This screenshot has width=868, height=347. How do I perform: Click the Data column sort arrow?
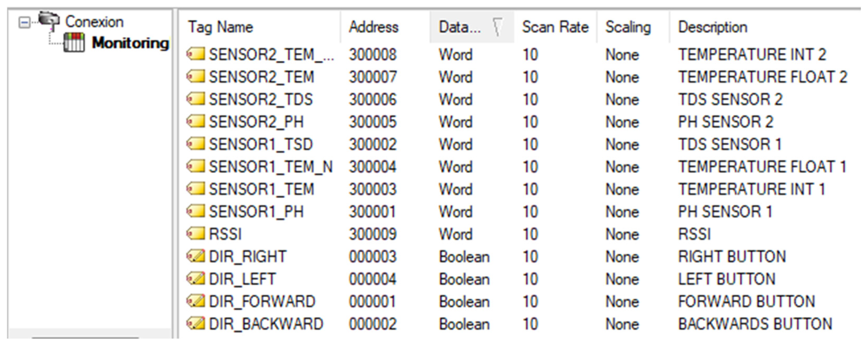[x=497, y=27]
